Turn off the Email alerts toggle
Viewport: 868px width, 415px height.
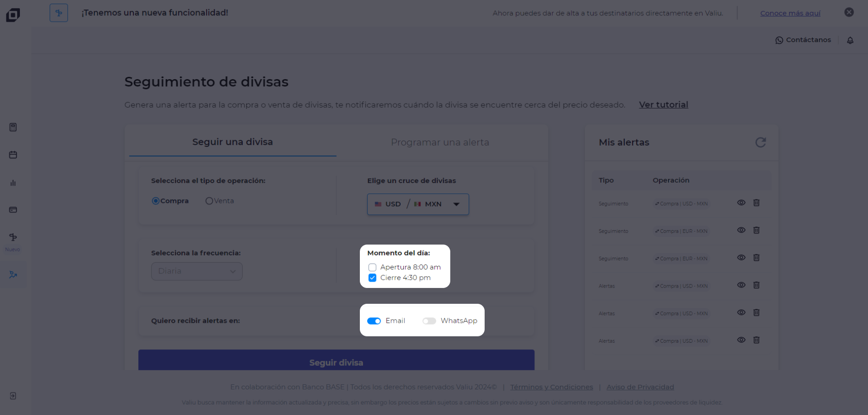point(374,321)
